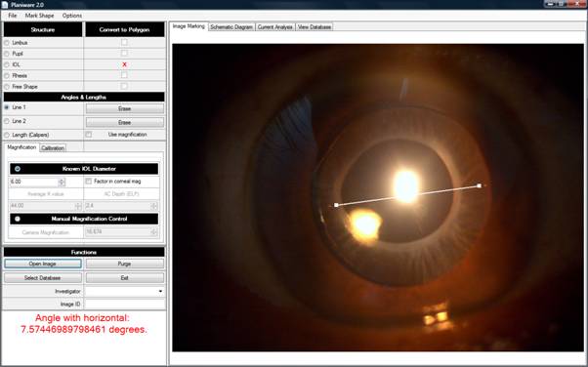Screen dimensions: 588x367
Task: Enable Factor in corneal mag checkbox
Action: (89, 182)
